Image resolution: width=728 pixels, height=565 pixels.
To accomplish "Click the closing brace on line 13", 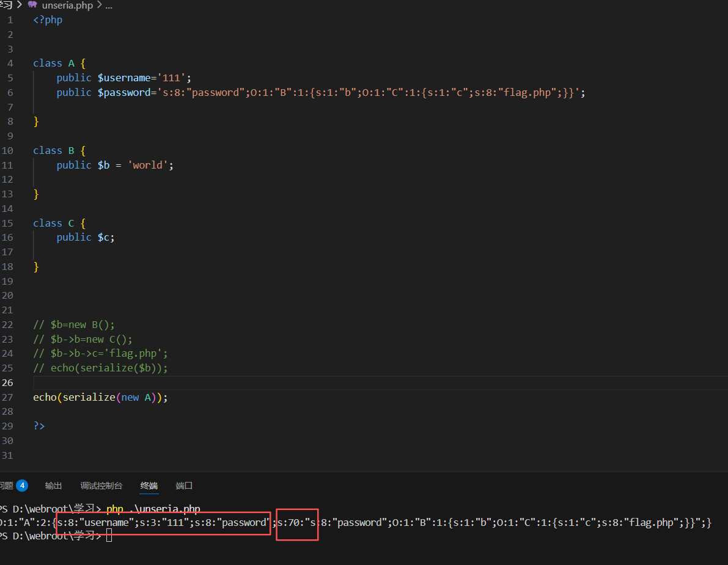I will coord(36,194).
